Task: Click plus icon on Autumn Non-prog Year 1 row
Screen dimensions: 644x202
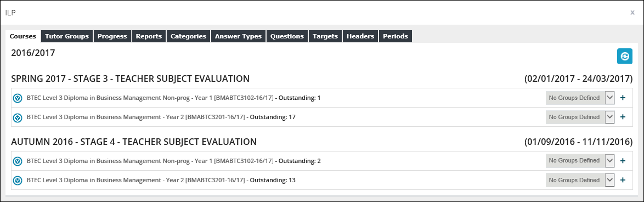Action: tap(623, 161)
